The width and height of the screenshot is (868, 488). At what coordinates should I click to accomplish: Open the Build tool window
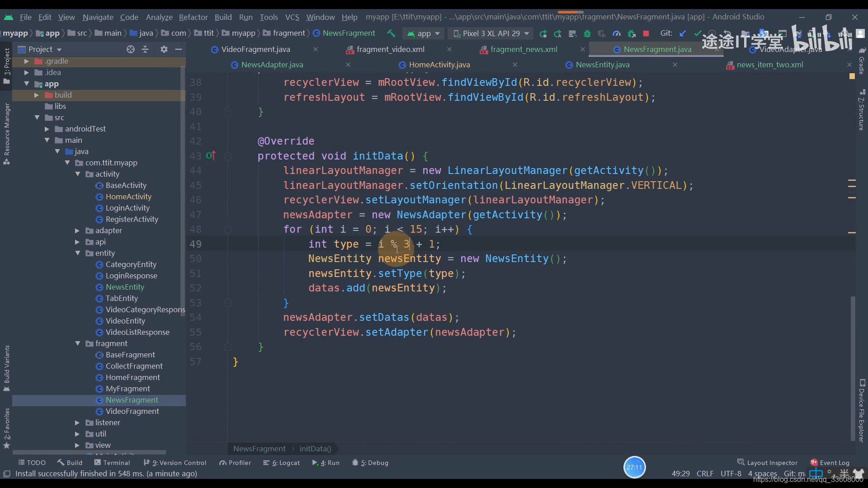[70, 463]
